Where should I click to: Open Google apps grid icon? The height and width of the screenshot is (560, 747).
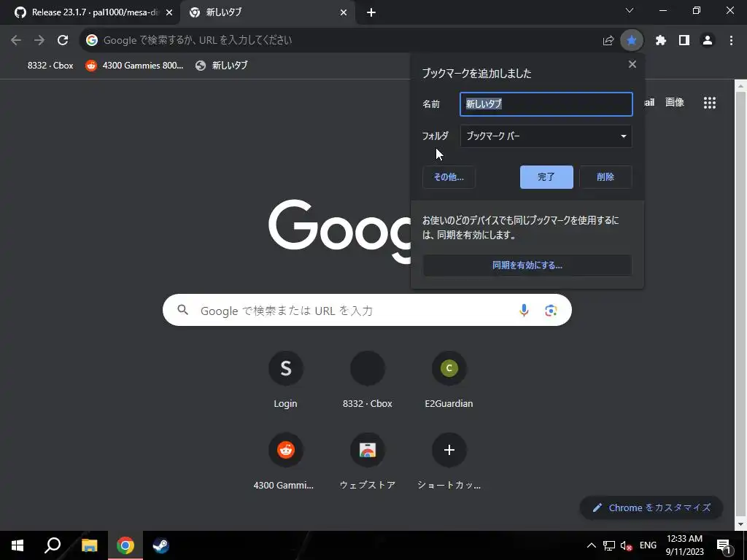(x=709, y=102)
